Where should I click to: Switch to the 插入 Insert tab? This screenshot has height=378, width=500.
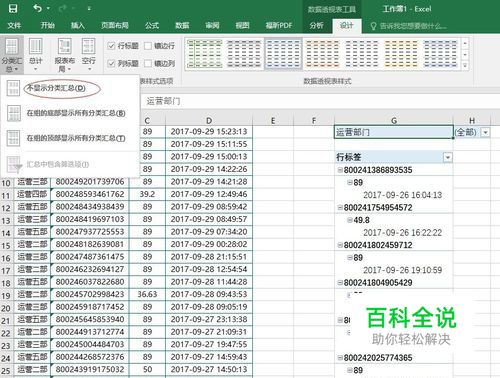pyautogui.click(x=78, y=25)
